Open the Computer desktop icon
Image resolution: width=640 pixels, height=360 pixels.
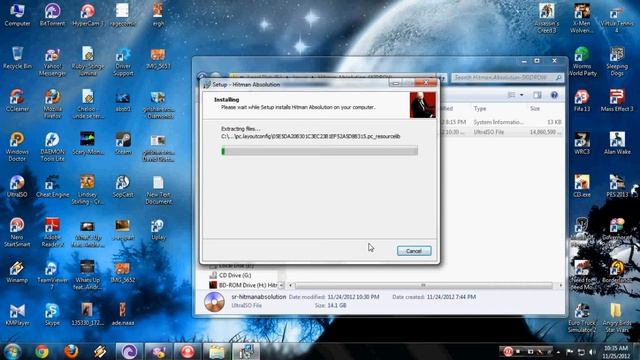(17, 15)
